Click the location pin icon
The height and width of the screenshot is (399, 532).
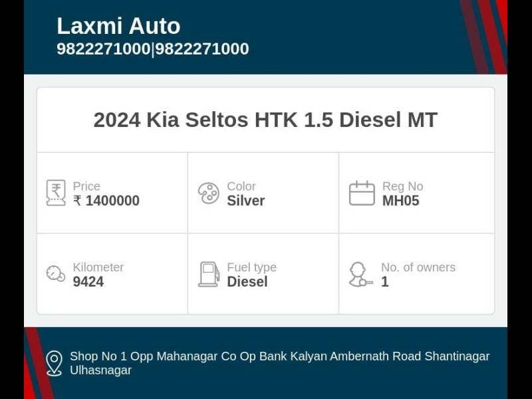[55, 363]
